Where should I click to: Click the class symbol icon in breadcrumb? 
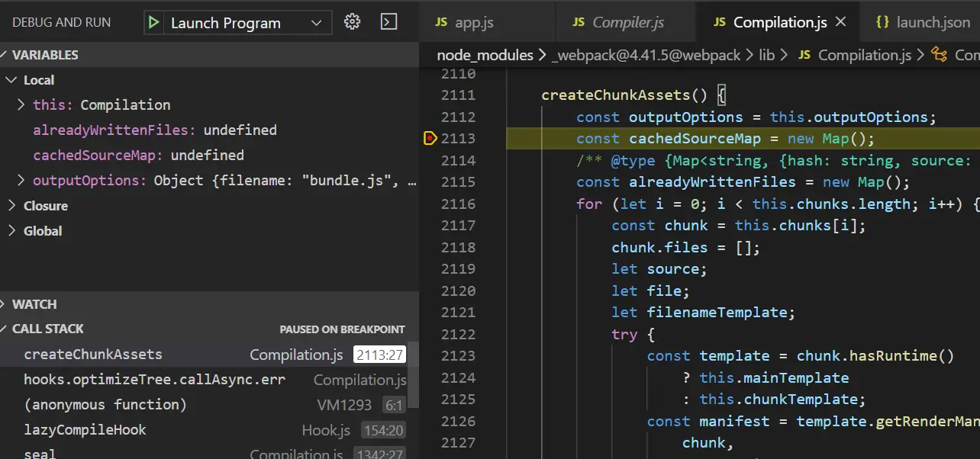(x=940, y=55)
